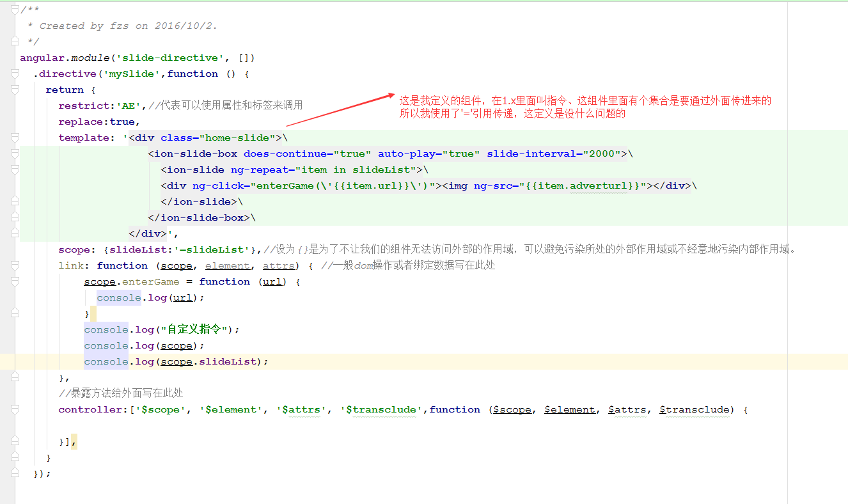Click the ng-src '{{item.adverturl}}' value
This screenshot has width=848, height=504.
click(x=583, y=185)
